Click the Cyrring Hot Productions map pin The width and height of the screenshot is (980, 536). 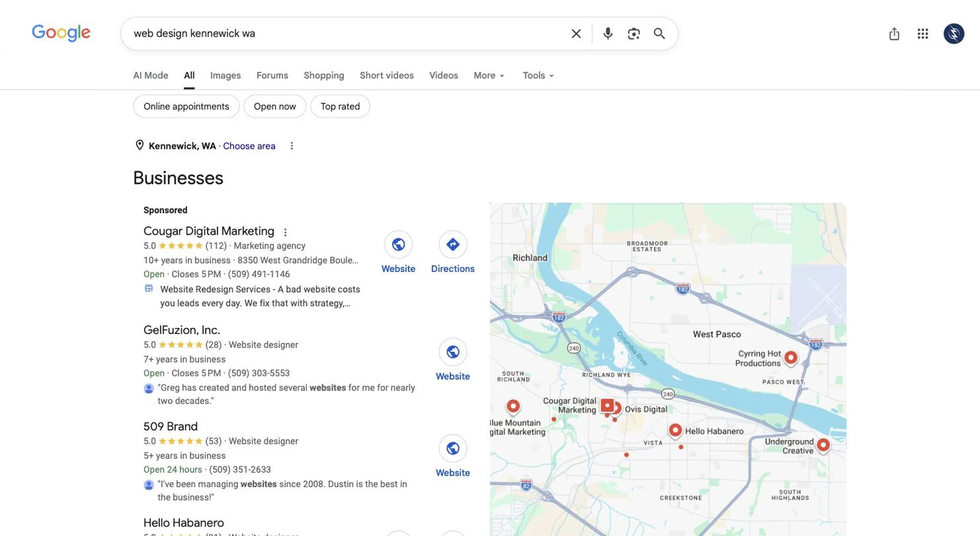click(x=791, y=357)
